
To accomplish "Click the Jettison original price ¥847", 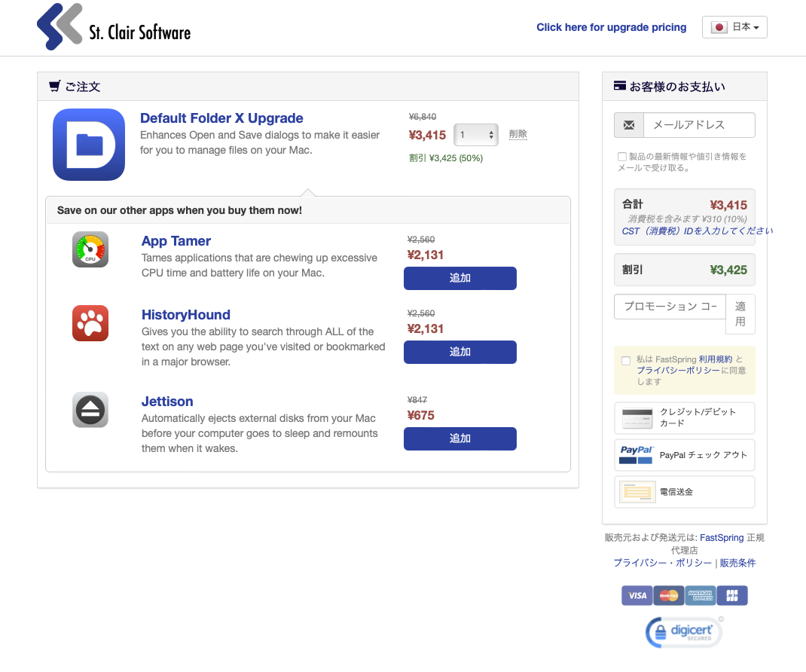I will tap(417, 399).
